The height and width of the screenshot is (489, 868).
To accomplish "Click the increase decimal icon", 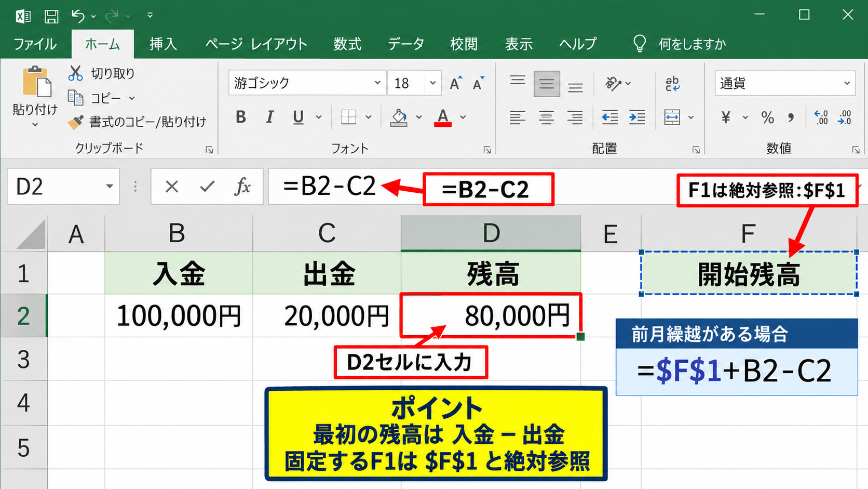I will pos(821,117).
